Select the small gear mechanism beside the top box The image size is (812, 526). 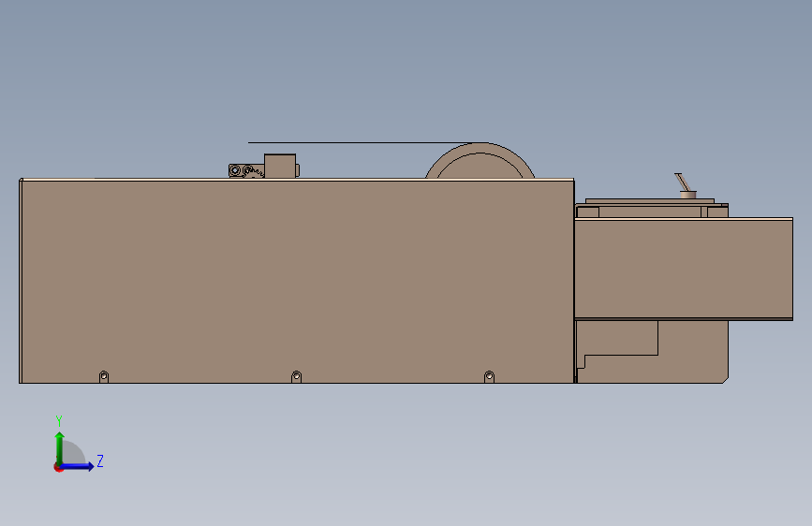click(246, 171)
